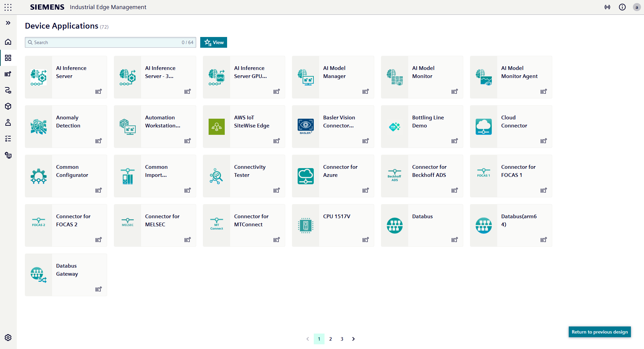644x349 pixels.
Task: Open the AI Inference Server app card
Action: pyautogui.click(x=66, y=77)
